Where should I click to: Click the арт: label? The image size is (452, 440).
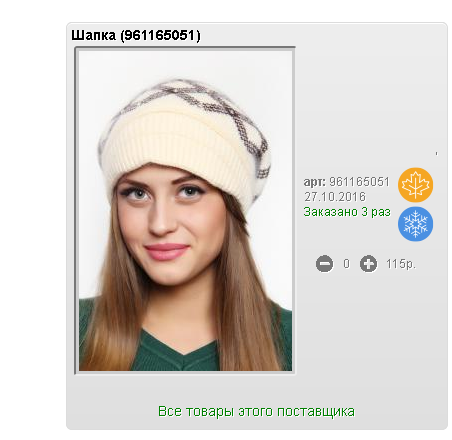314,182
